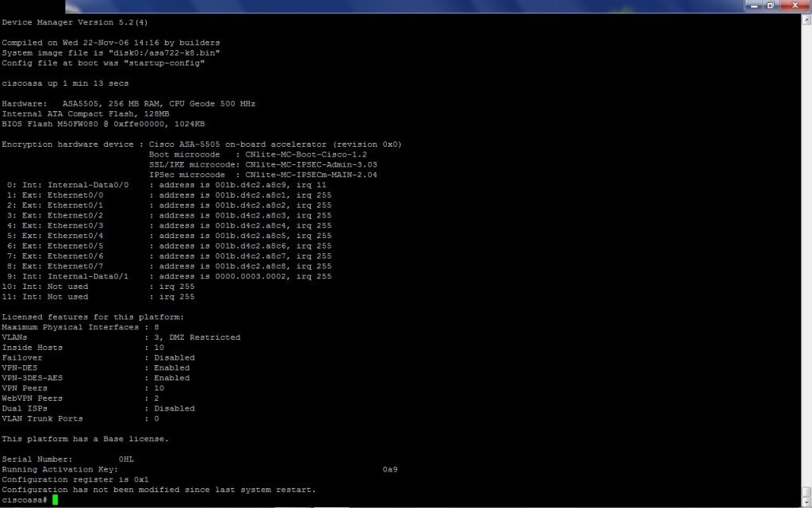
Task: Click the 'VLAN Trunk Ports' line
Action: (x=80, y=418)
